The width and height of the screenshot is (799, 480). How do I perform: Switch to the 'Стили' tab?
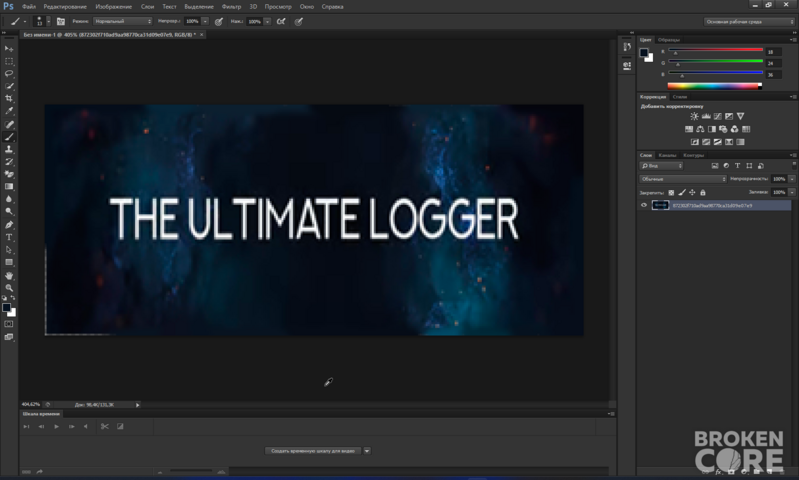tap(680, 97)
